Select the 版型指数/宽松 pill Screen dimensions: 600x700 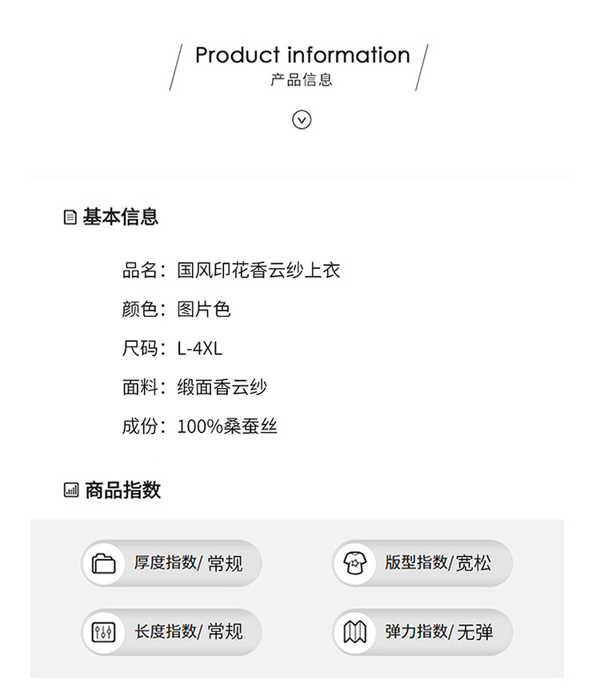click(x=422, y=563)
